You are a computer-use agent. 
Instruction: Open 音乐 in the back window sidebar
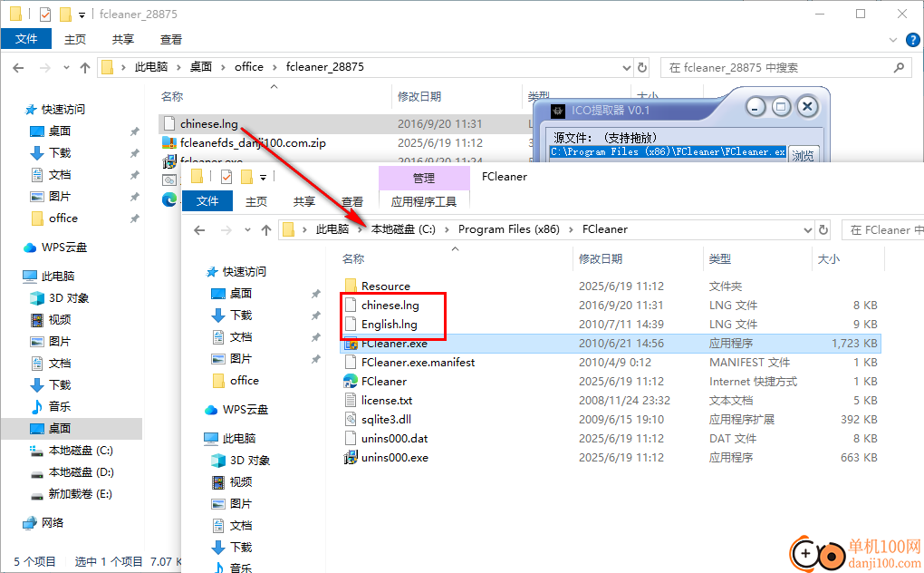pyautogui.click(x=60, y=407)
